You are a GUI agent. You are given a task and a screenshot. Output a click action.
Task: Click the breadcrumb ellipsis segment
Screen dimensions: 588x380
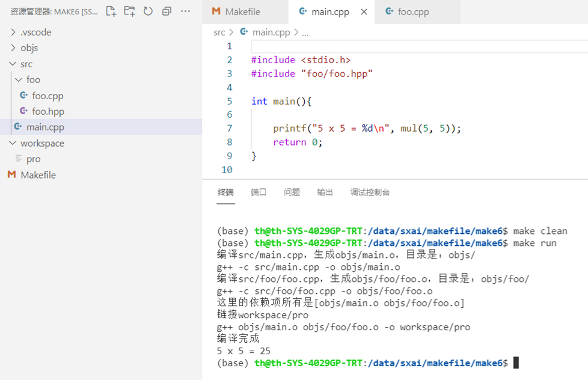305,33
